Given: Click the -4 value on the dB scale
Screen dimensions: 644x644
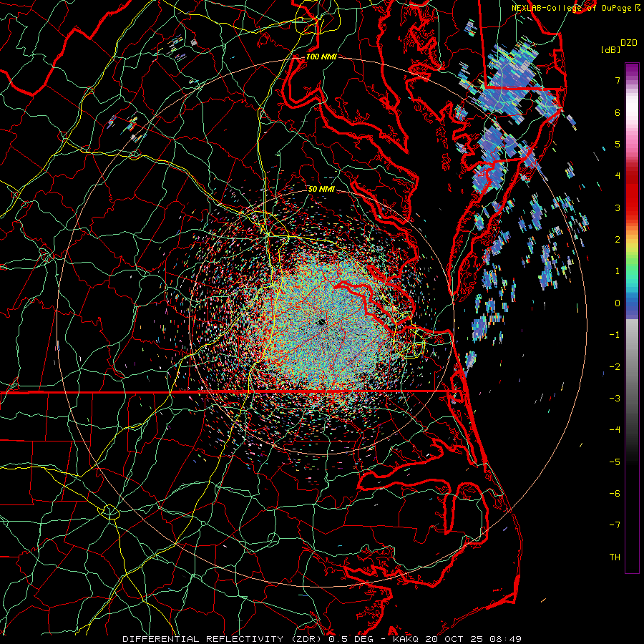Looking at the screenshot, I should (615, 430).
